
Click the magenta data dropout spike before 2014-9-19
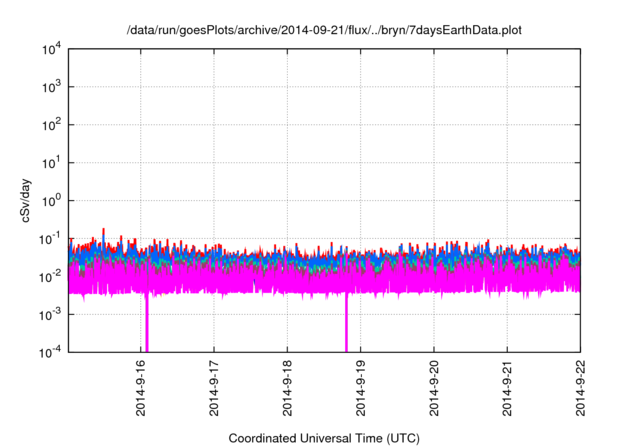pyautogui.click(x=346, y=322)
